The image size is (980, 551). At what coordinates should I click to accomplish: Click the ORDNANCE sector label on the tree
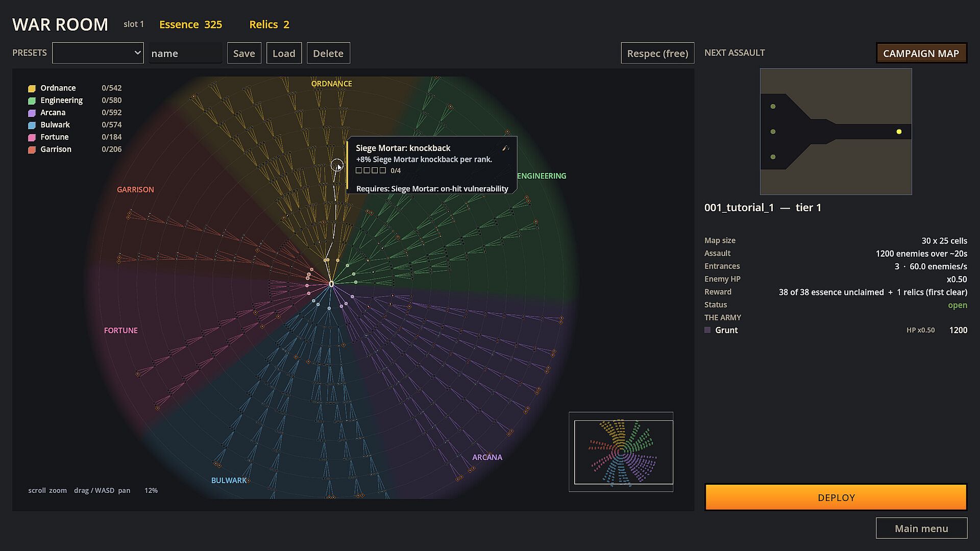(x=332, y=84)
